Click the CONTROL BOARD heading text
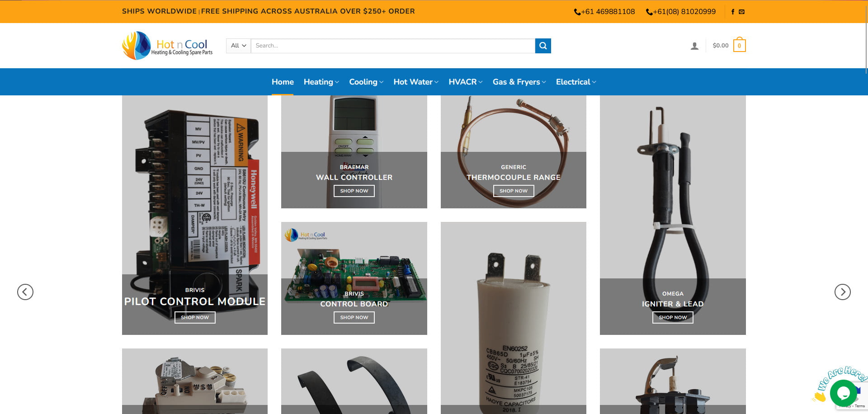Screen dimensions: 868x414 [x=354, y=304]
